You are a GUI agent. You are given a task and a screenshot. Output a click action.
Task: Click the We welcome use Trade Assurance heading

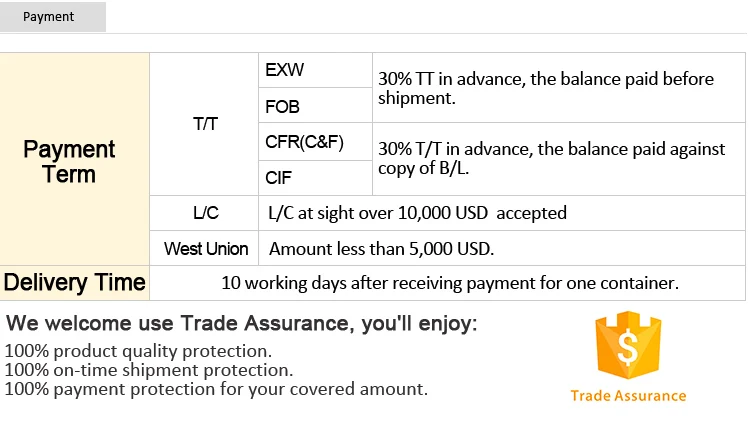tap(242, 324)
